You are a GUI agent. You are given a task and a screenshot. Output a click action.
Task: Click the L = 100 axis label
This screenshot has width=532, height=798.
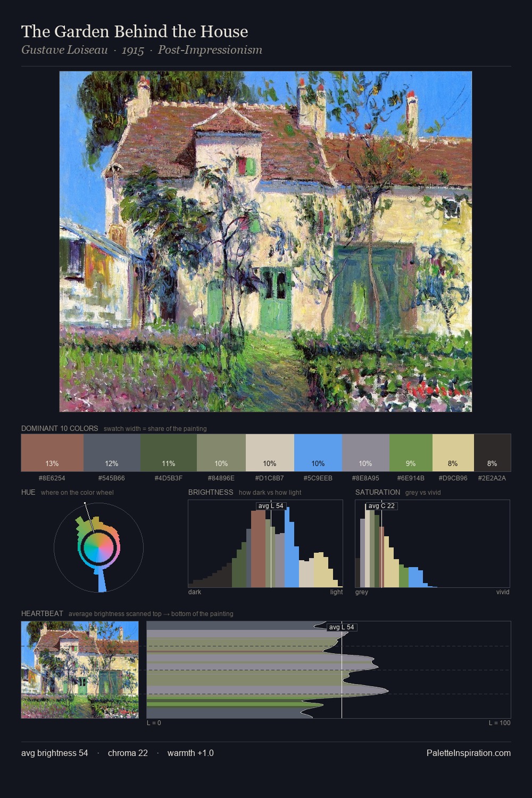tap(500, 722)
